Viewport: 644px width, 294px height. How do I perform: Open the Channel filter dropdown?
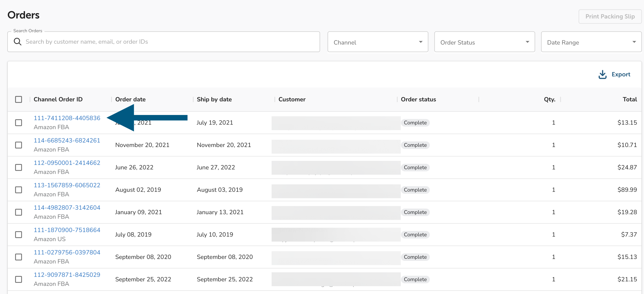point(378,42)
